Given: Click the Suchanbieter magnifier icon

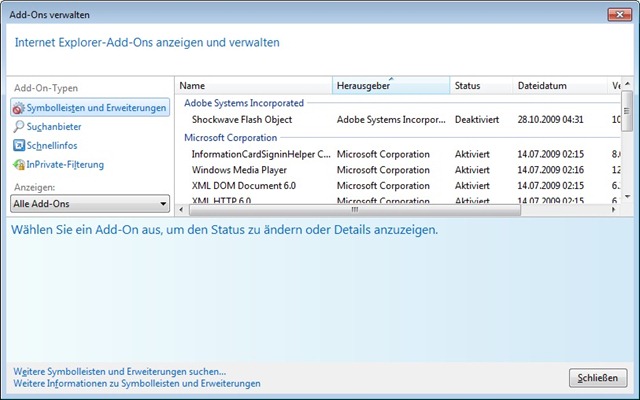Looking at the screenshot, I should tap(19, 127).
